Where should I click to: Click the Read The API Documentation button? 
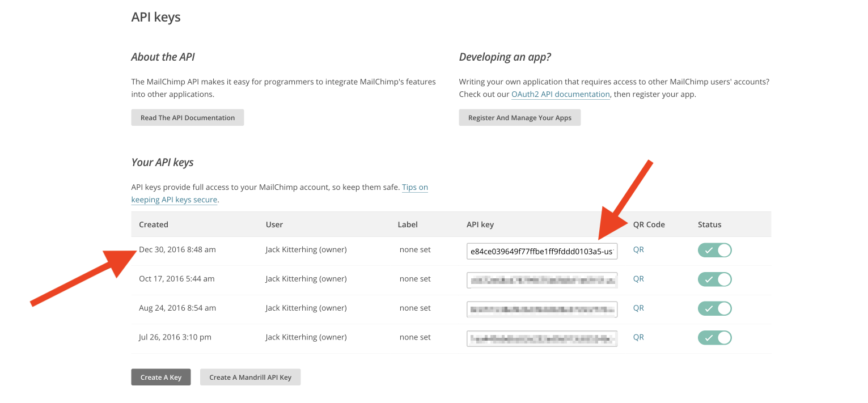(x=187, y=117)
